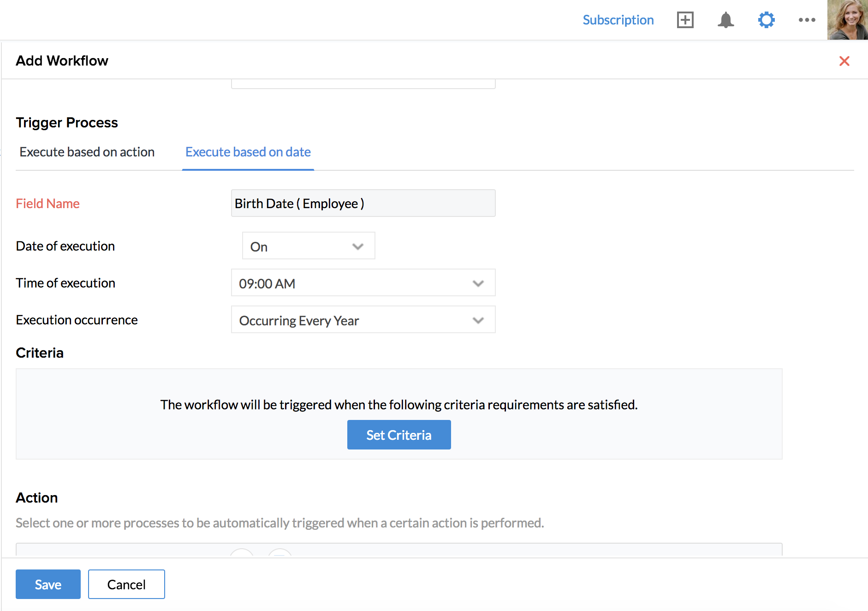Close the Add Workflow panel
This screenshot has width=868, height=611.
(x=844, y=61)
